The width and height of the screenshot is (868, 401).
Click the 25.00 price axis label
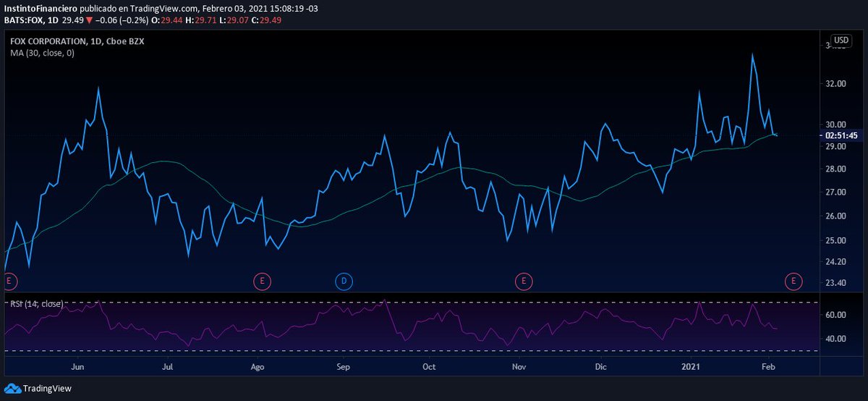pos(835,241)
